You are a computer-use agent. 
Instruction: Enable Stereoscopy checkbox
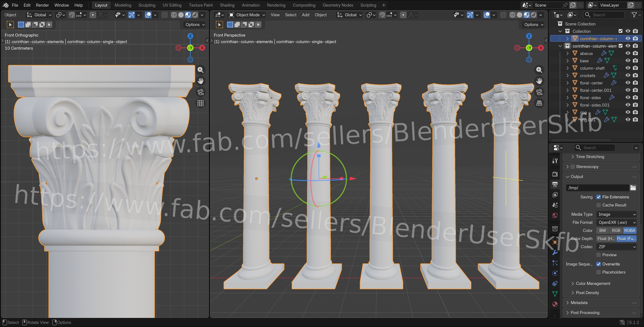click(573, 167)
